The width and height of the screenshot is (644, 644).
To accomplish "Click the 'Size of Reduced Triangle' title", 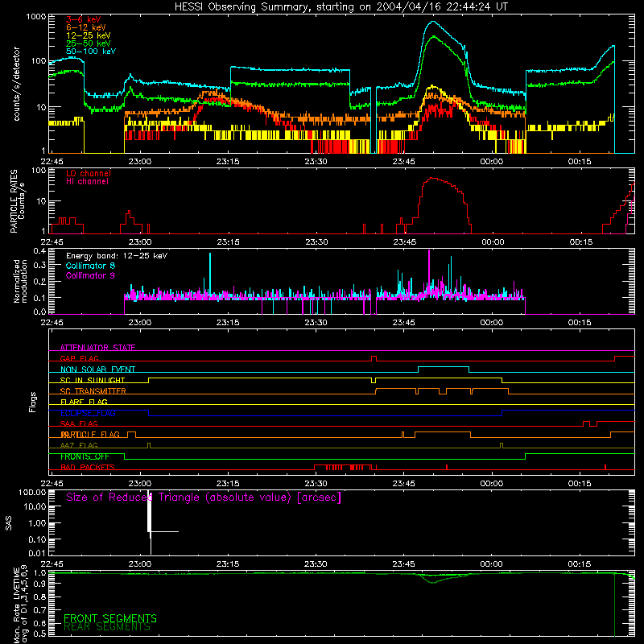I will (204, 497).
